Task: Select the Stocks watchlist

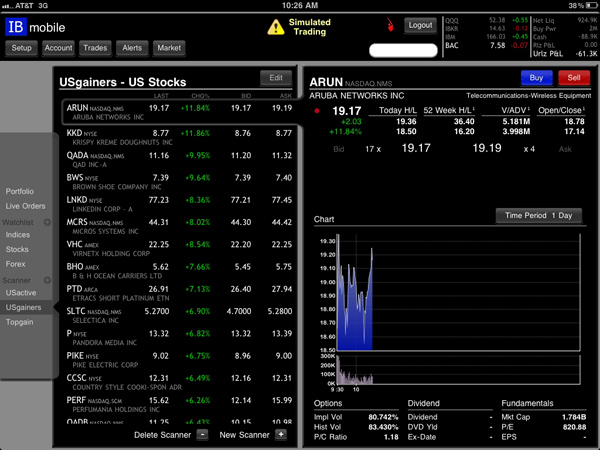Action: point(17,249)
